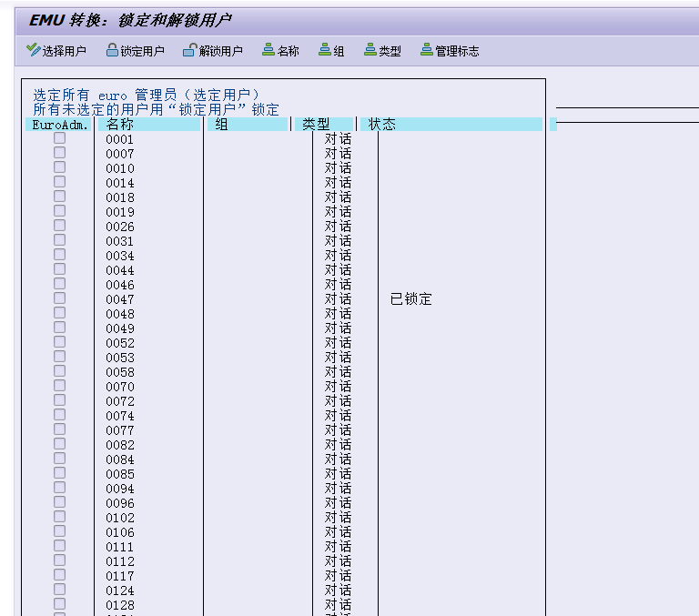
Task: Tick the EuroAdm checkbox for user 0018
Action: (x=60, y=197)
